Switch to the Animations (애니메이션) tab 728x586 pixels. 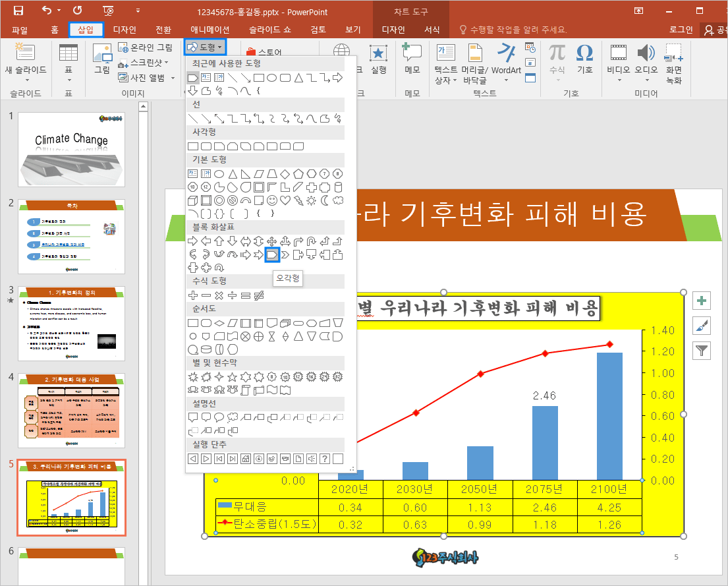point(210,30)
